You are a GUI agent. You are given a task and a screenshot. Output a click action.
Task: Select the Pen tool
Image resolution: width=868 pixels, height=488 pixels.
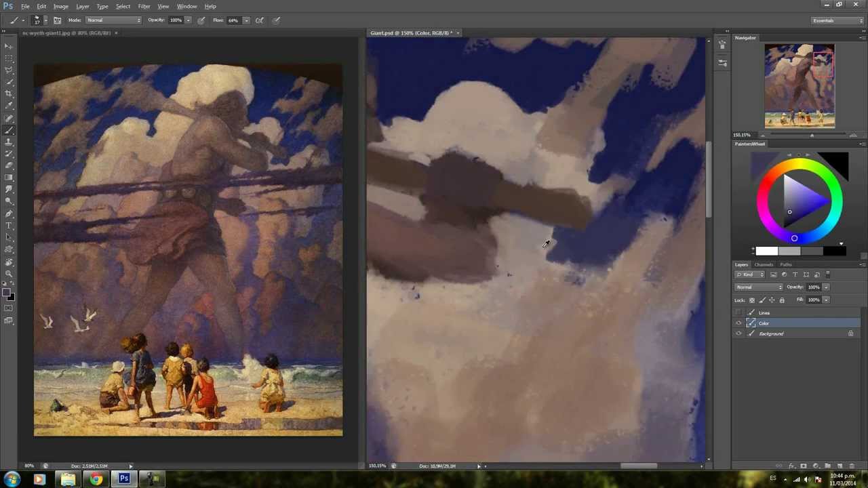[9, 213]
